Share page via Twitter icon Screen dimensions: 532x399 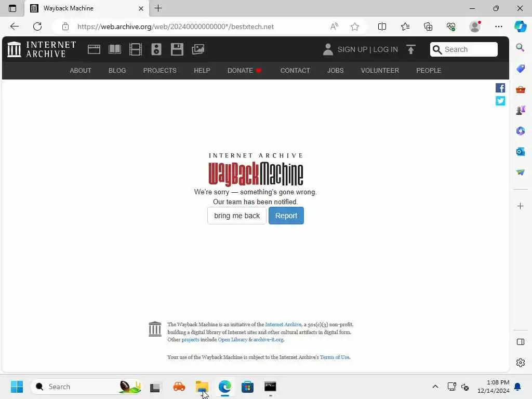500,101
